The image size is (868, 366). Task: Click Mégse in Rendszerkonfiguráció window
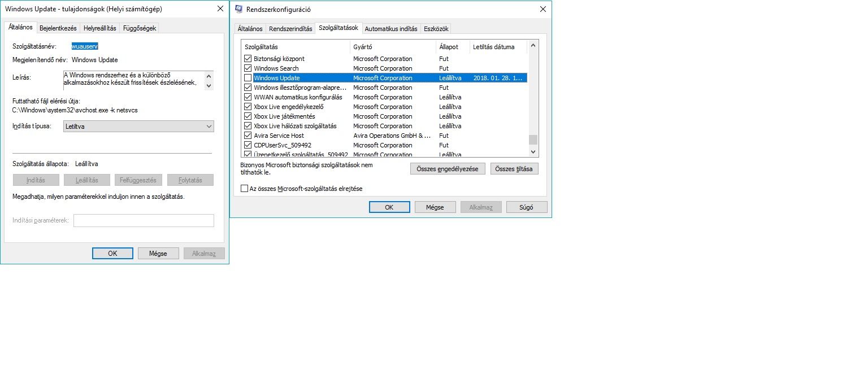click(x=435, y=207)
